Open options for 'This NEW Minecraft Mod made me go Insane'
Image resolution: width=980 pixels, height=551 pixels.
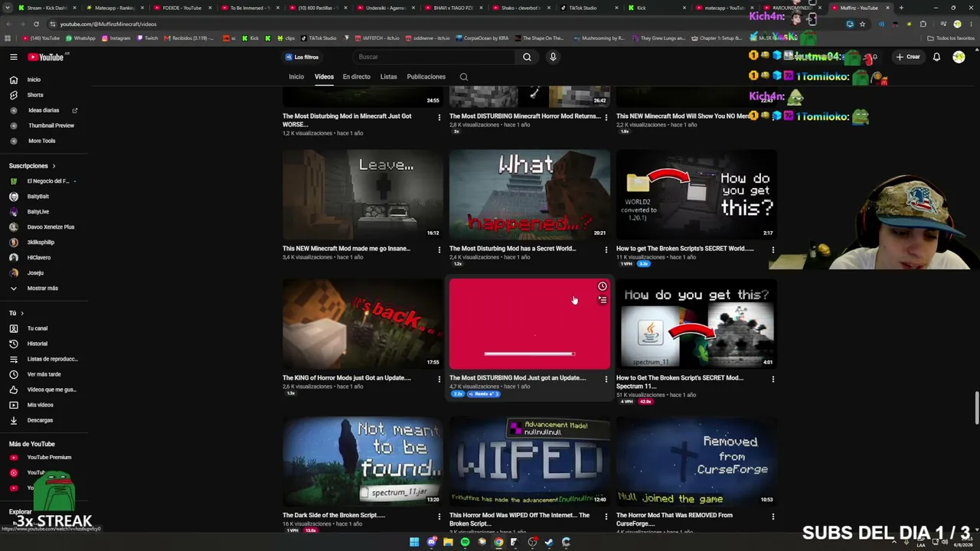coord(439,249)
